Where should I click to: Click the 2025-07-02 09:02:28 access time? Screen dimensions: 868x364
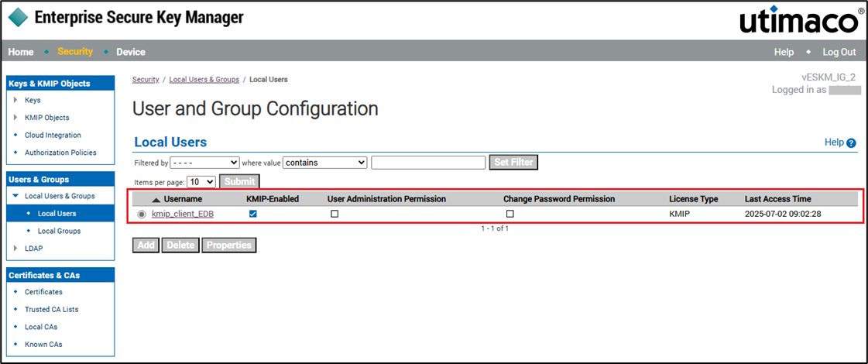tap(783, 214)
